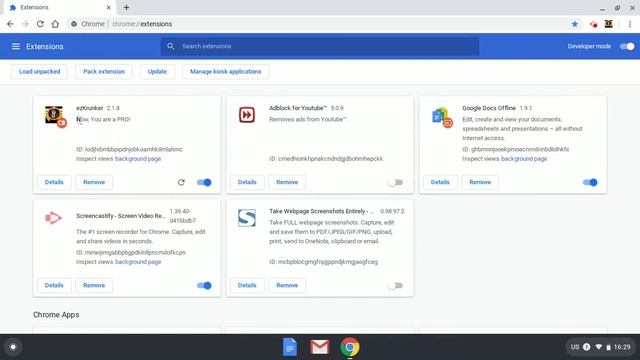The height and width of the screenshot is (360, 640).
Task: Open the US input method indicator
Action: click(x=575, y=347)
